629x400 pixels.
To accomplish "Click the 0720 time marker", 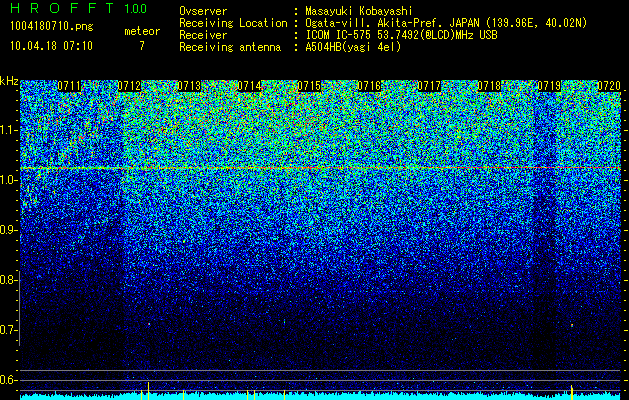I will pos(609,86).
